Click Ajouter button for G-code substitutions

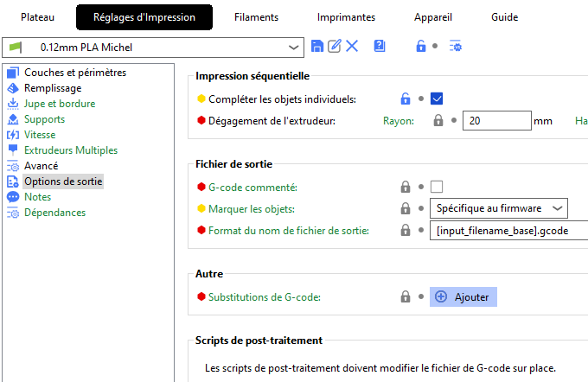[463, 297]
